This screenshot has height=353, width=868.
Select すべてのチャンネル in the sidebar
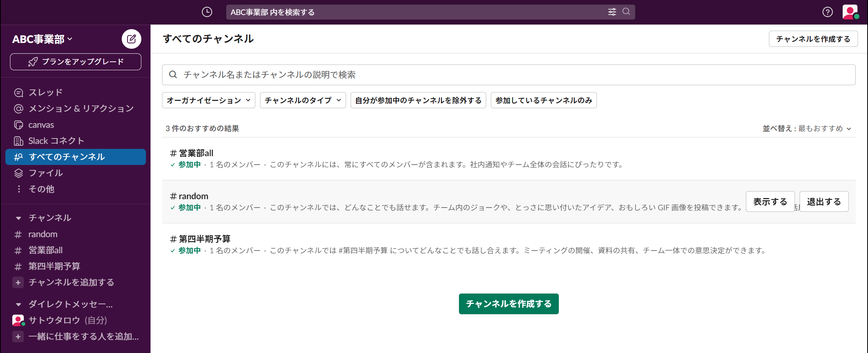[x=66, y=157]
